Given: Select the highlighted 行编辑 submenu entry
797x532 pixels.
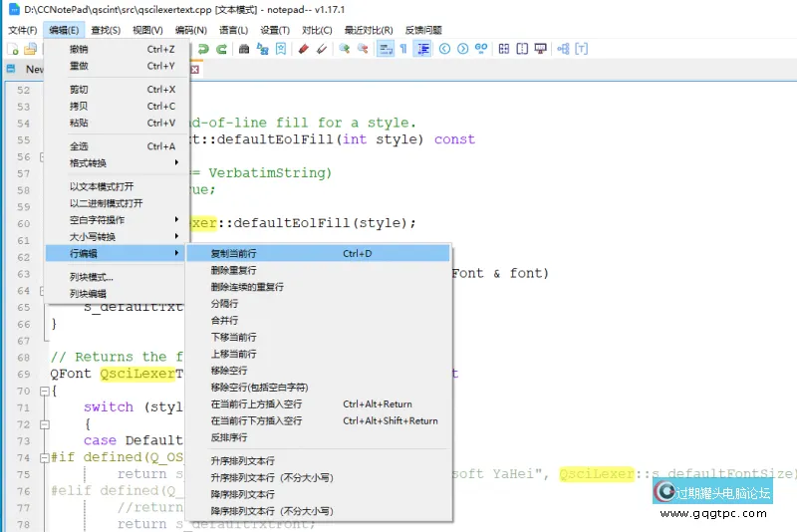Looking at the screenshot, I should [x=117, y=254].
